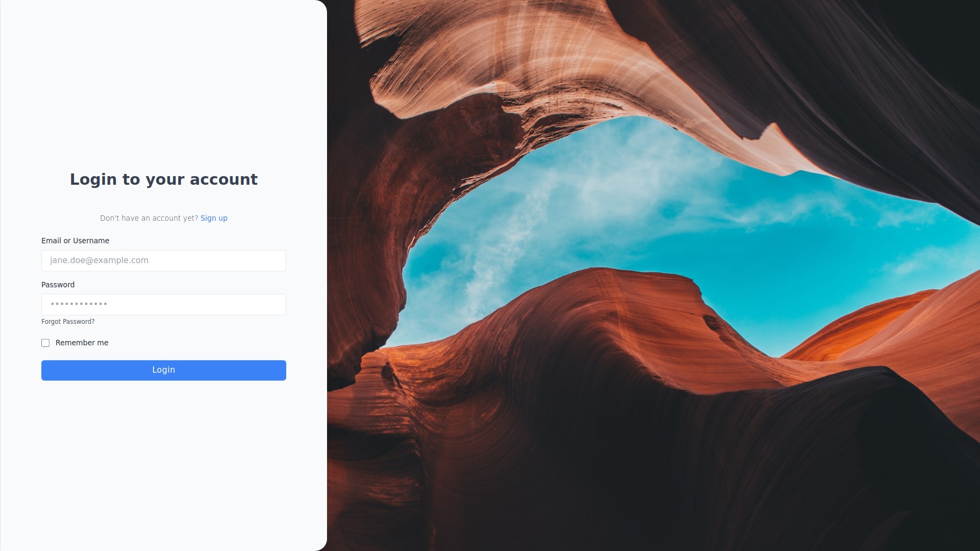Viewport: 980px width, 551px height.
Task: Click the "Email or Username" field label
Action: [x=75, y=241]
